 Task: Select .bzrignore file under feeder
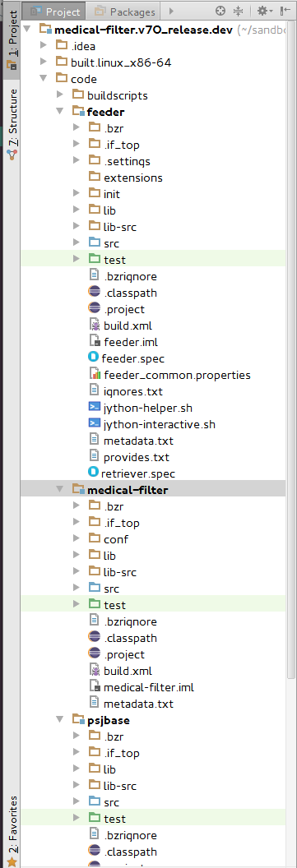coord(130,276)
